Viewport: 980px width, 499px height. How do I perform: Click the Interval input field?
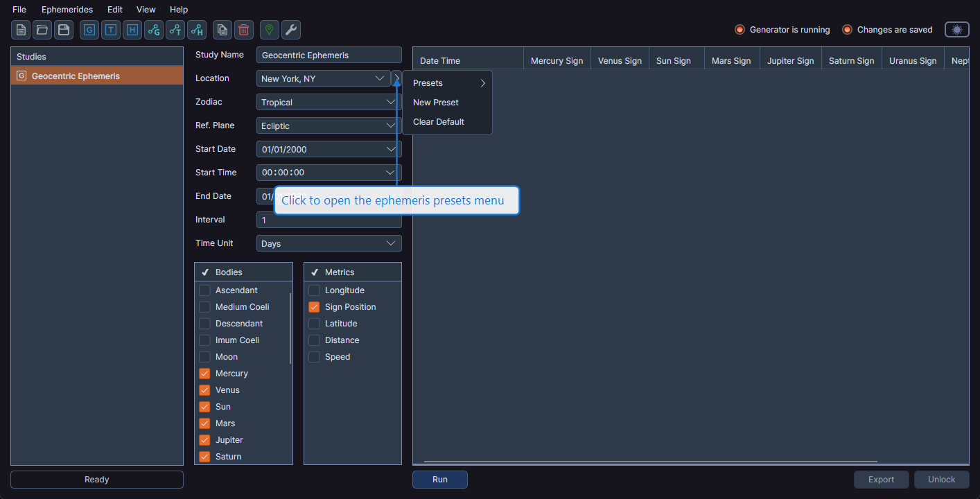(x=328, y=220)
